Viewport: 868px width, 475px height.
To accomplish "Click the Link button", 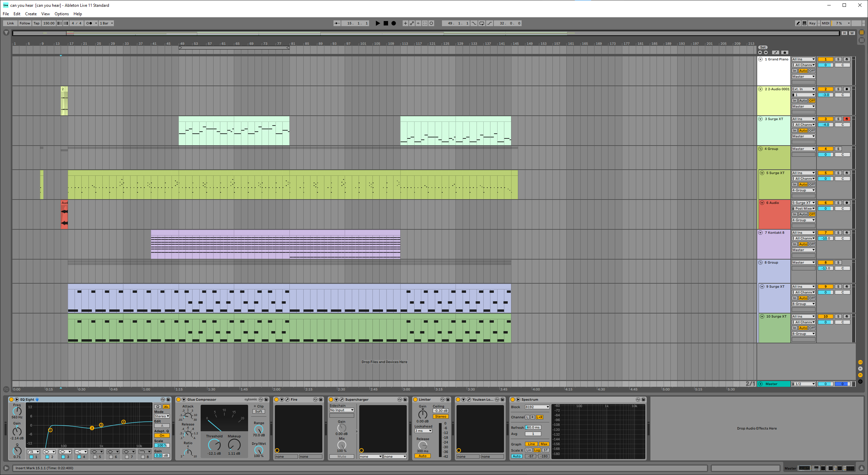I will click(11, 23).
